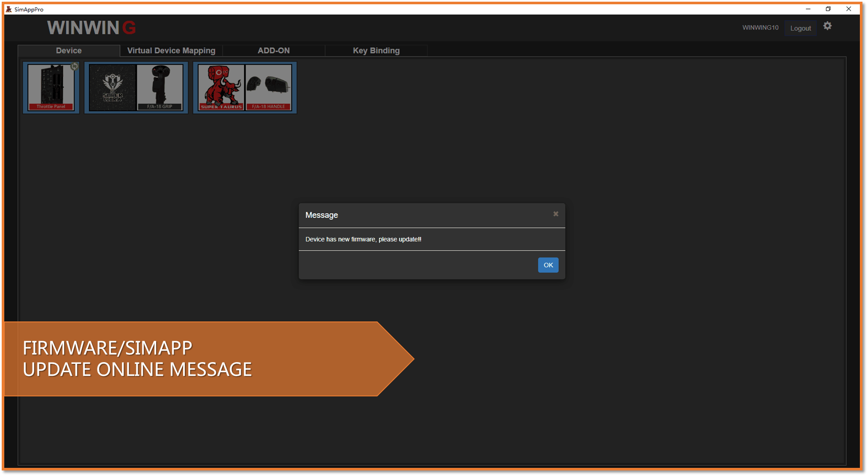868x476 pixels.
Task: Restore down the SimAppPro window
Action: pyautogui.click(x=828, y=9)
